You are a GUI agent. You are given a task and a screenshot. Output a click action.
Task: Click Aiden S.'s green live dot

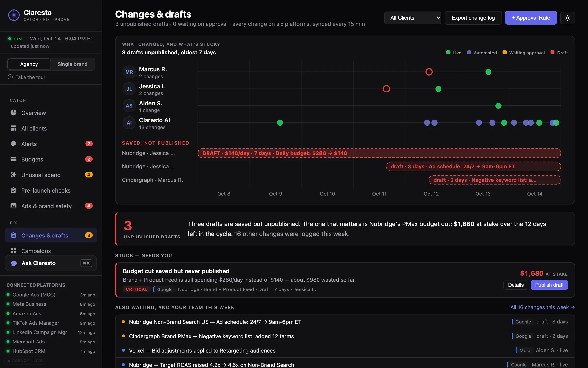point(498,106)
